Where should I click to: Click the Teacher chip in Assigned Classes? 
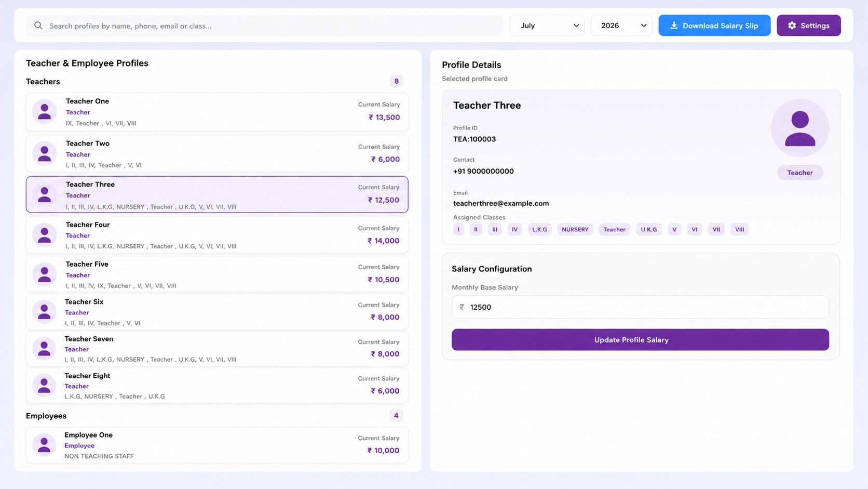[614, 229]
